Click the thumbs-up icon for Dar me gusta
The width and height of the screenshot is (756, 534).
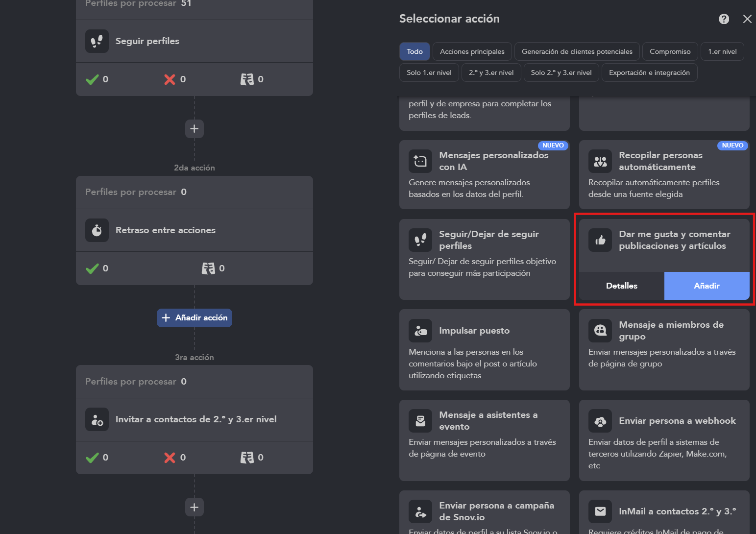coord(600,240)
